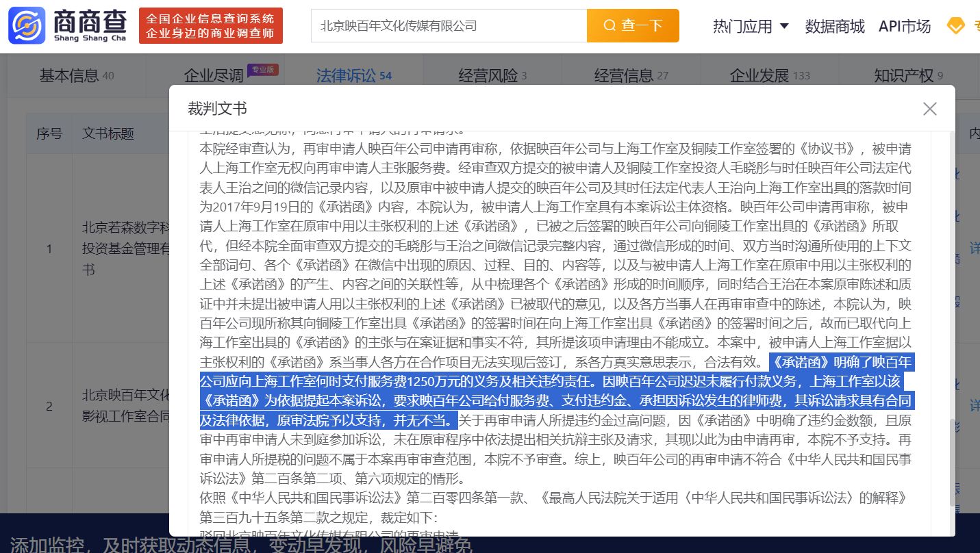This screenshot has height=553, width=980.
Task: Click the orange 查一下 search button
Action: click(x=633, y=26)
